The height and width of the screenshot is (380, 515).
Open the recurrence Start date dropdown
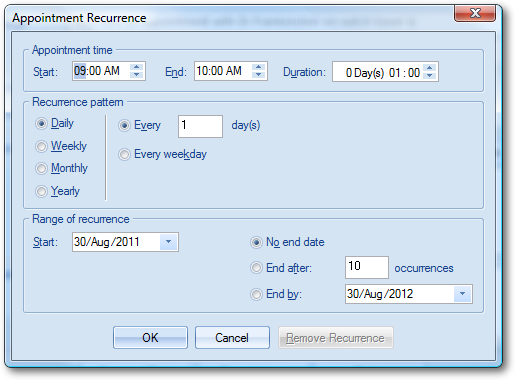(168, 242)
